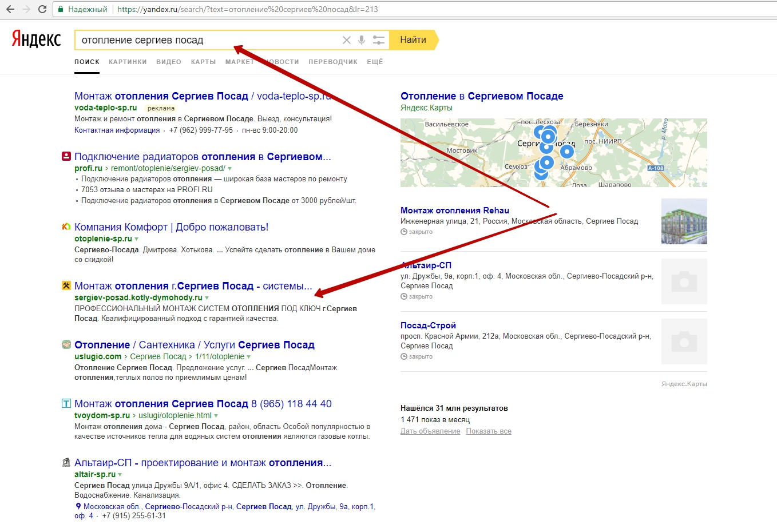Click the map marker near Абрамово
Image resolution: width=777 pixels, height=532 pixels.
(566, 152)
